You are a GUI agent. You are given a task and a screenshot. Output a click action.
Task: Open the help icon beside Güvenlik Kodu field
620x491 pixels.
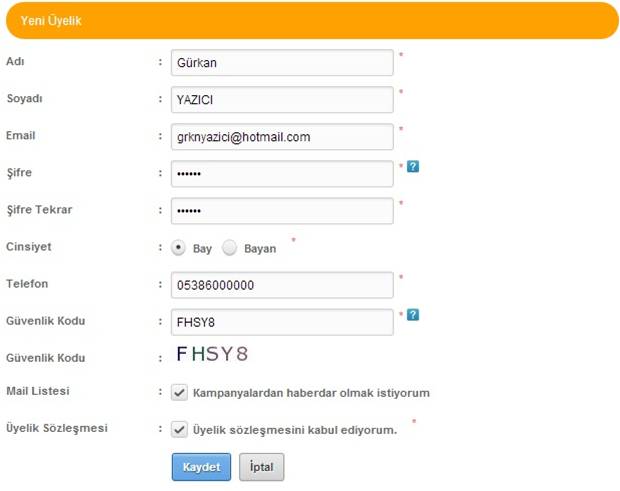[413, 315]
